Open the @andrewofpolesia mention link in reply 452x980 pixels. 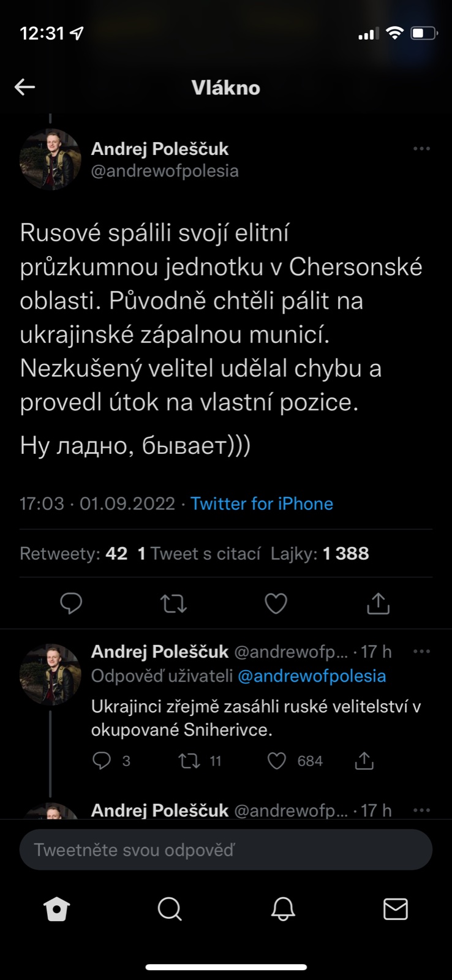point(312,676)
